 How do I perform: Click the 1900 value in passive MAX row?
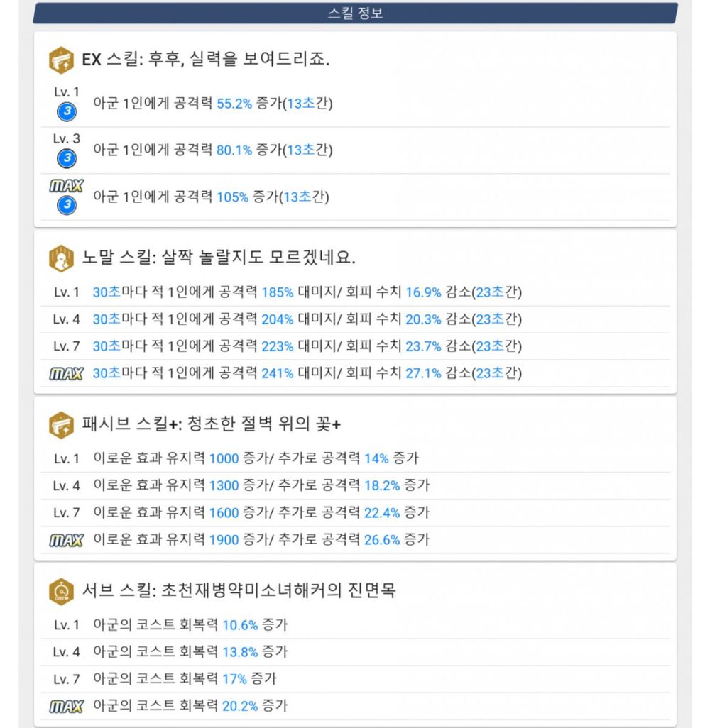224,540
